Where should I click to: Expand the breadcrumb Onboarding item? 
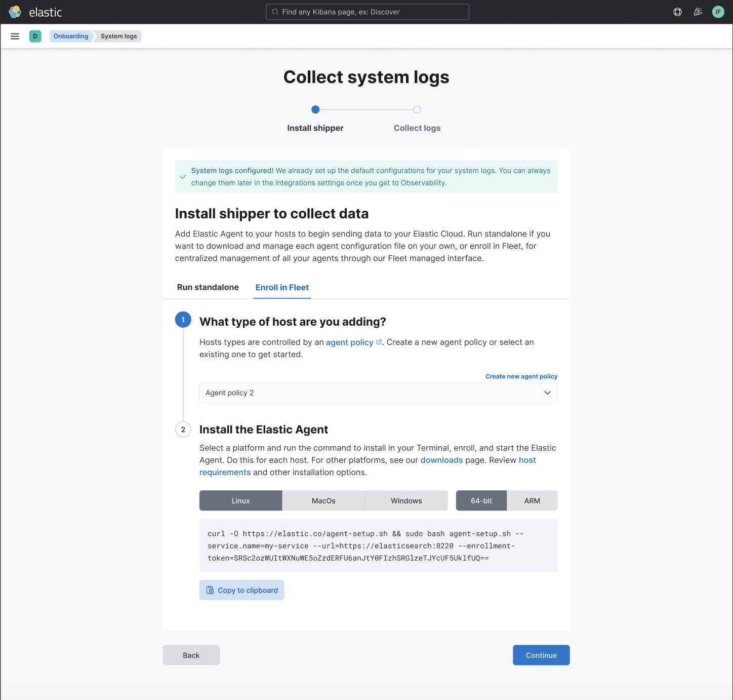pyautogui.click(x=70, y=36)
